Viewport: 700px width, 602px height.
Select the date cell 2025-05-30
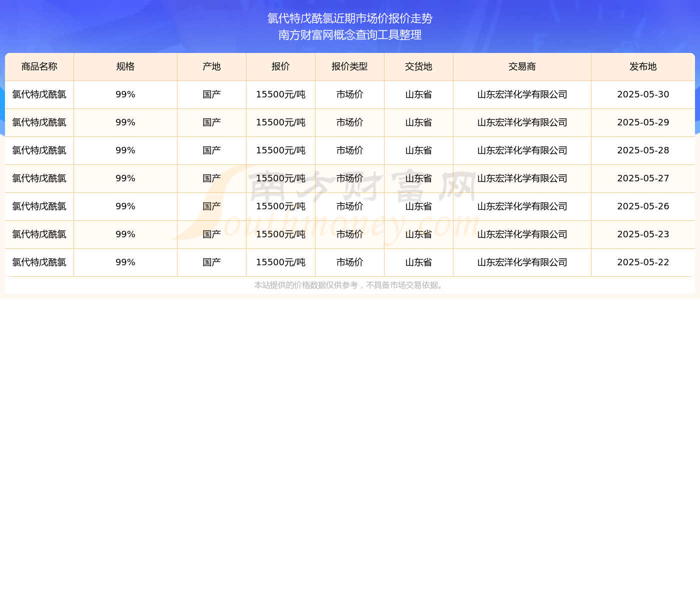point(643,94)
